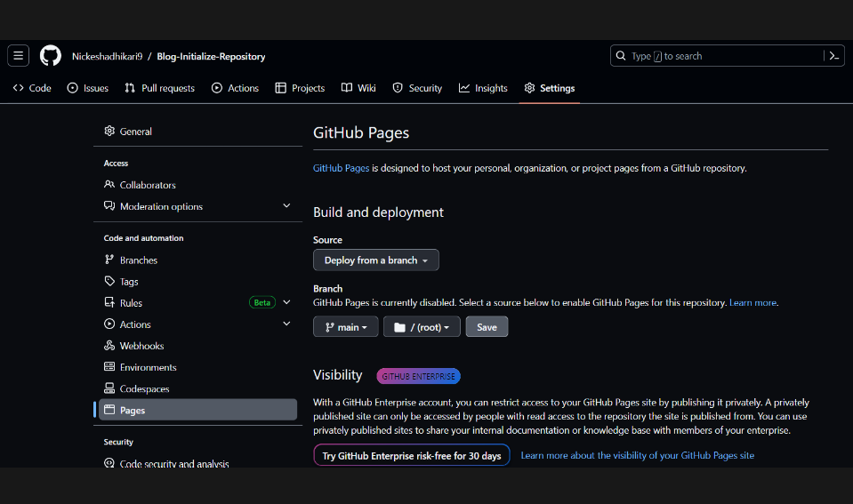Click the Issues tab circle icon
The height and width of the screenshot is (504, 853).
(72, 87)
